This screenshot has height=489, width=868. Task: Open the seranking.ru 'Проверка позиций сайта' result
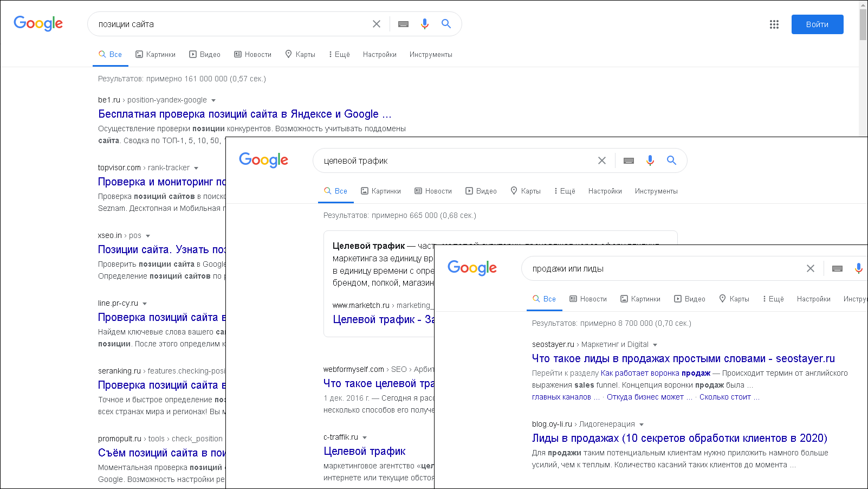(161, 385)
